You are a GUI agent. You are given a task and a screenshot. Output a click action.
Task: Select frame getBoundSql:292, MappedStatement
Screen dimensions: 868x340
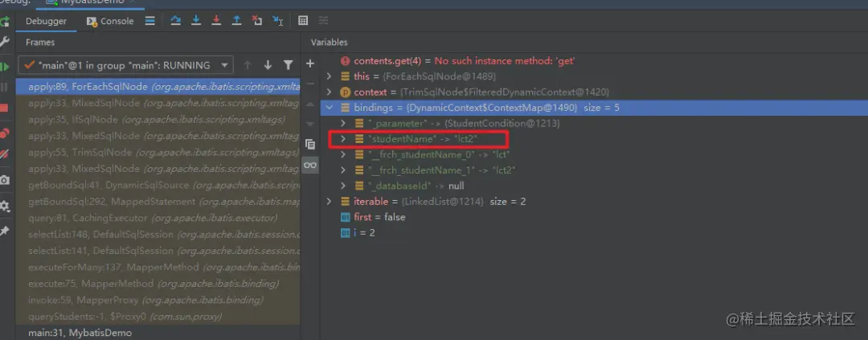[x=158, y=202]
